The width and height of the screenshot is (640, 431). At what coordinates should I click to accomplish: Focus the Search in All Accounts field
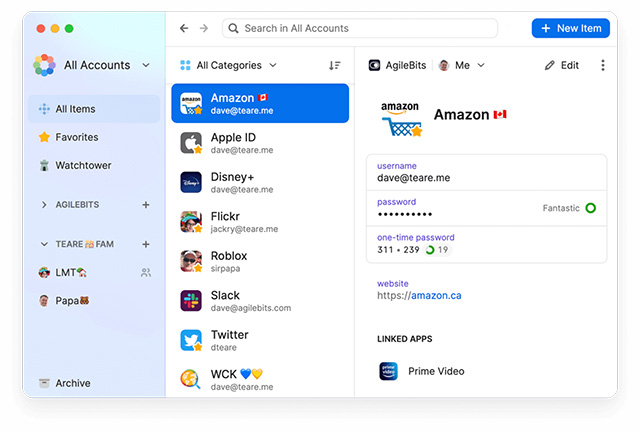tap(360, 28)
